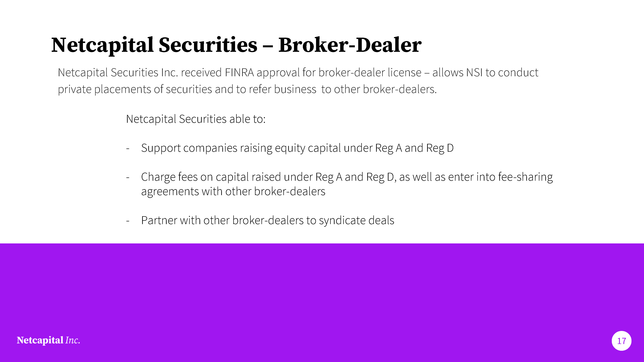Click the line starting "private placements of securities"
This screenshot has width=644, height=362.
coord(247,89)
